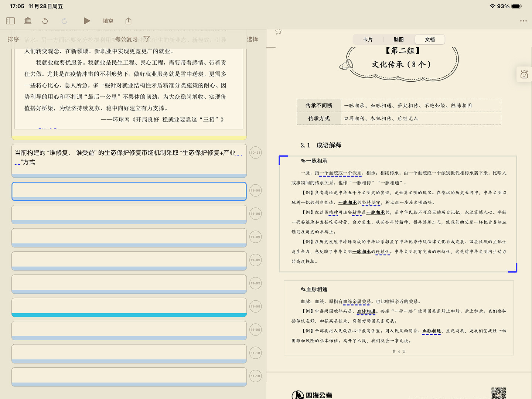This screenshot has width=532, height=399.
Task: Open the 考公复习 deck title dropdown
Action: pos(126,39)
